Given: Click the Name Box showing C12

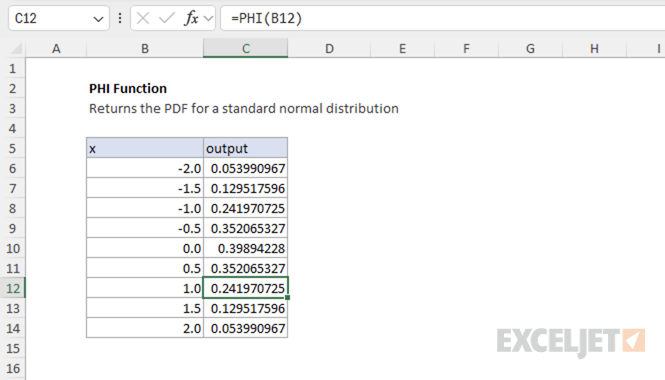Looking at the screenshot, I should [x=59, y=18].
